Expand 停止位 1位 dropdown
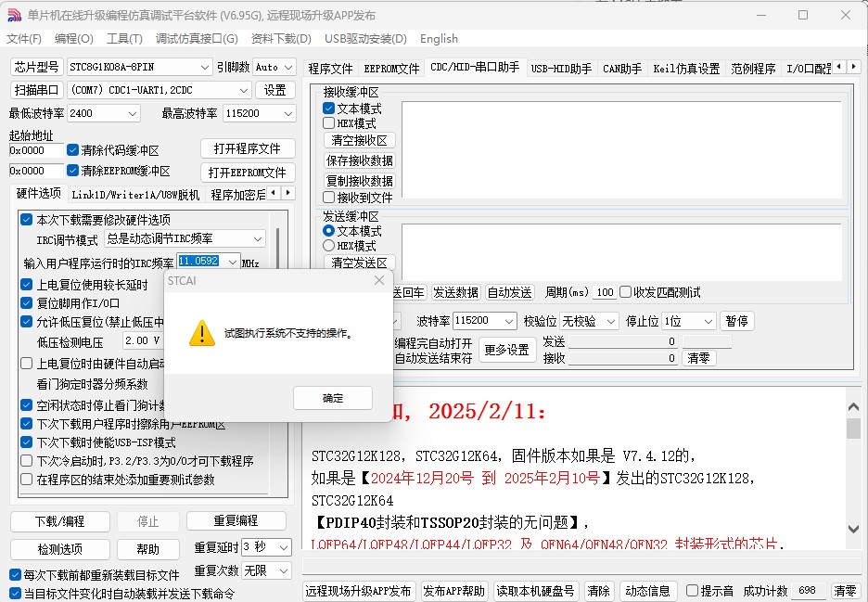Screen dimensions: 868x602 pyautogui.click(x=708, y=321)
